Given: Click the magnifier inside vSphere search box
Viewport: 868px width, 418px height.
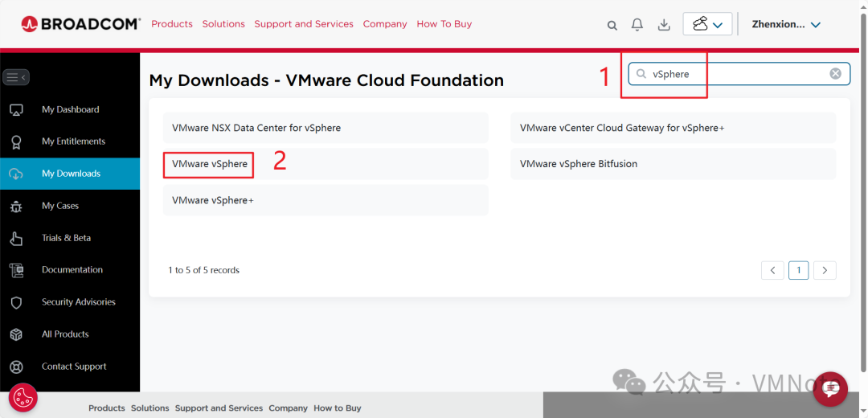Looking at the screenshot, I should point(641,74).
